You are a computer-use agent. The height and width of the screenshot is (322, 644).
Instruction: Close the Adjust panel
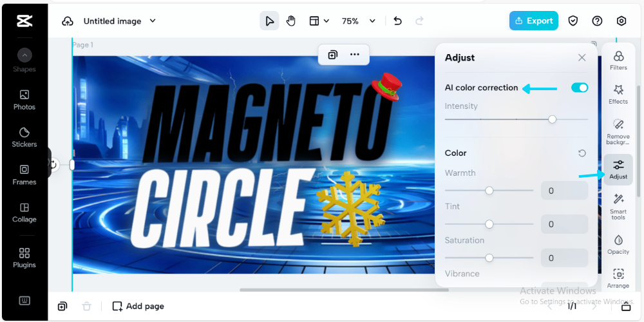point(582,57)
